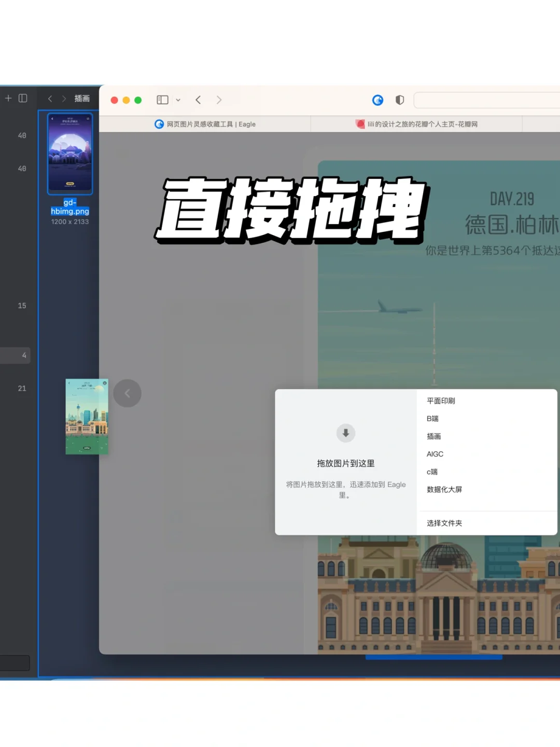The image size is (560, 747).
Task: Click the add new item plus icon
Action: tap(8, 98)
